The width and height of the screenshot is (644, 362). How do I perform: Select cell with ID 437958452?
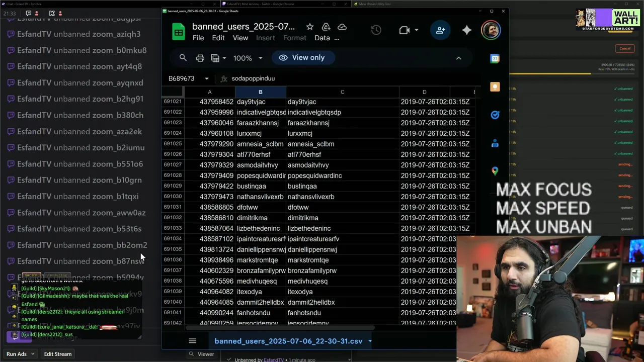[210, 102]
